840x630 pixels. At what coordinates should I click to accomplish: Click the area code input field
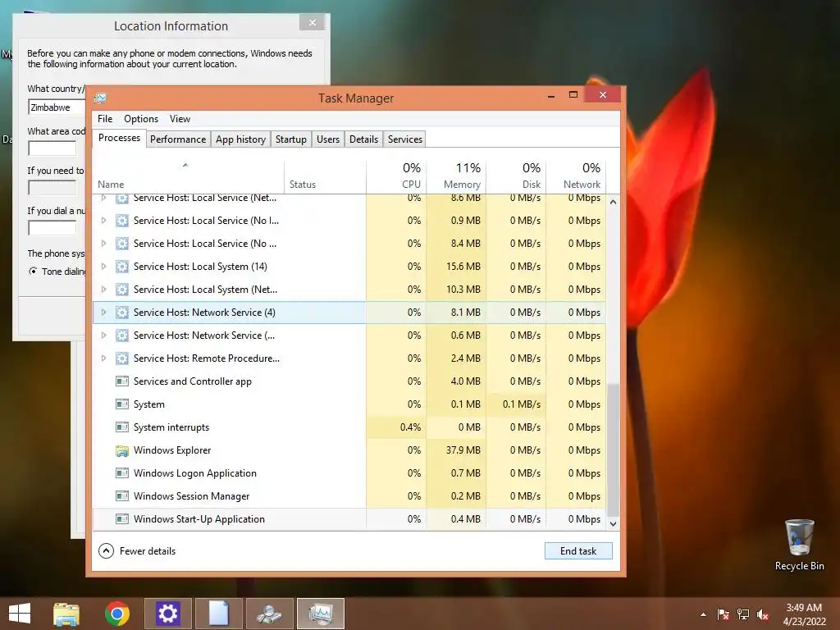click(52, 148)
